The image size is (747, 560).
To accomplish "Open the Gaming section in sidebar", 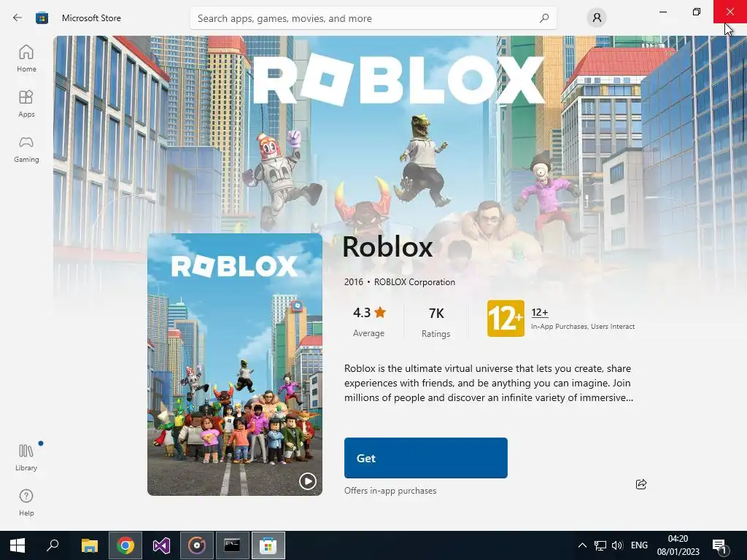I will [x=26, y=149].
